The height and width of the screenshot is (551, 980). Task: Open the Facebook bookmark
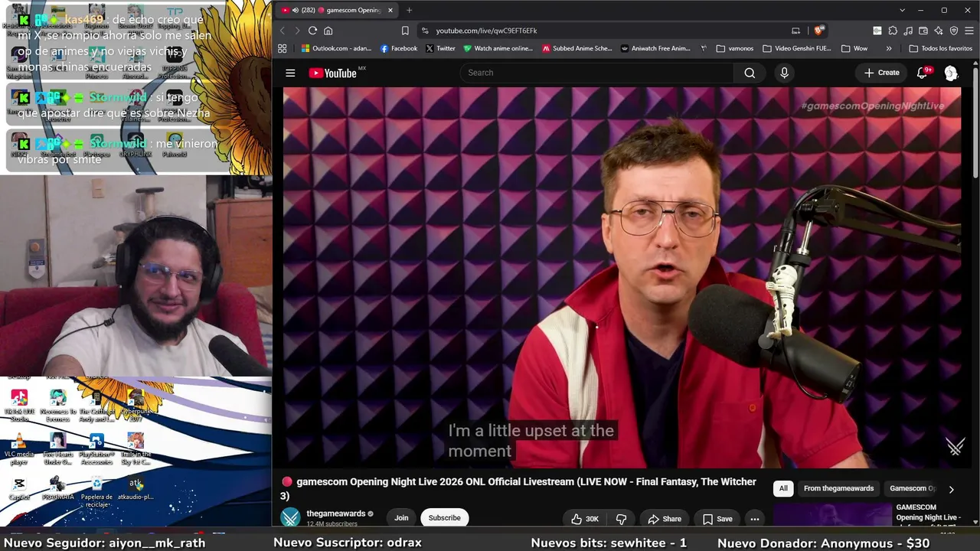point(399,48)
